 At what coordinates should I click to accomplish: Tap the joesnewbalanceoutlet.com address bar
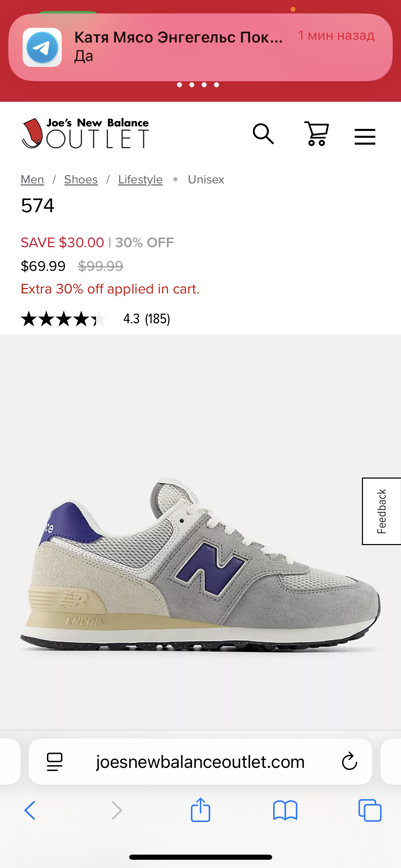[x=200, y=762]
